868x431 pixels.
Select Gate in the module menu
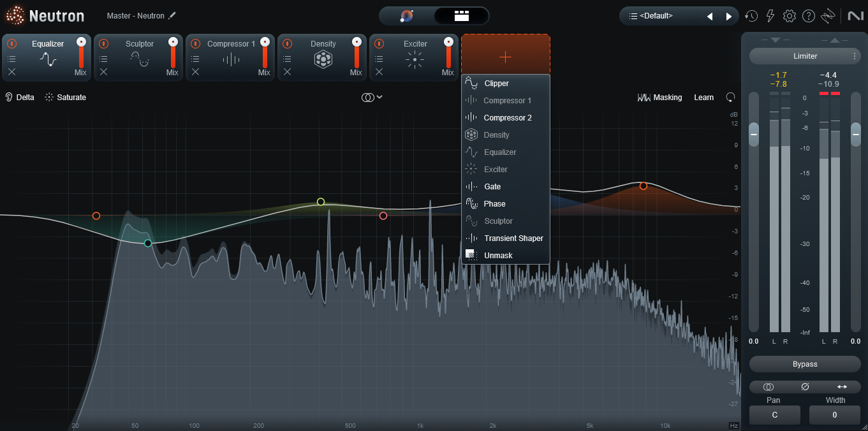tap(506, 187)
